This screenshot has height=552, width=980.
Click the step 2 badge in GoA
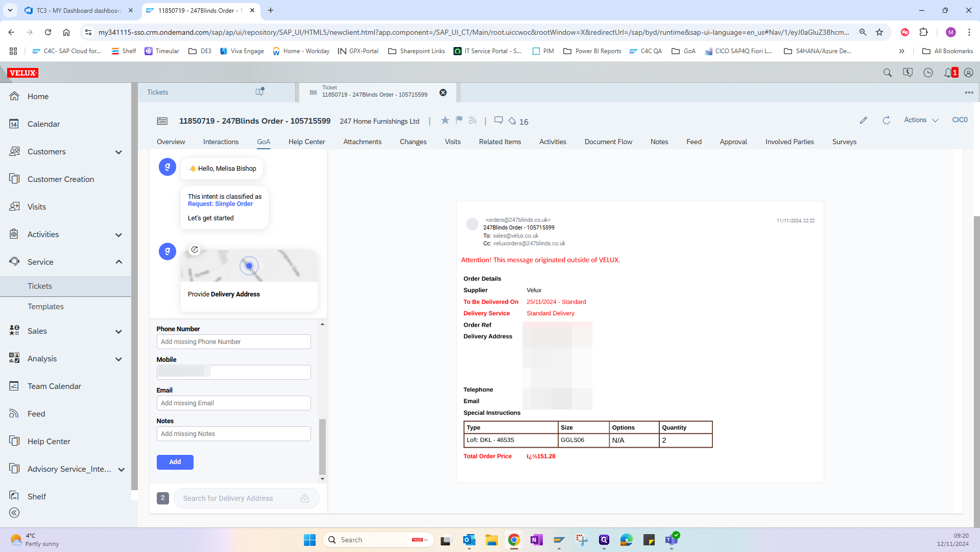tap(162, 498)
